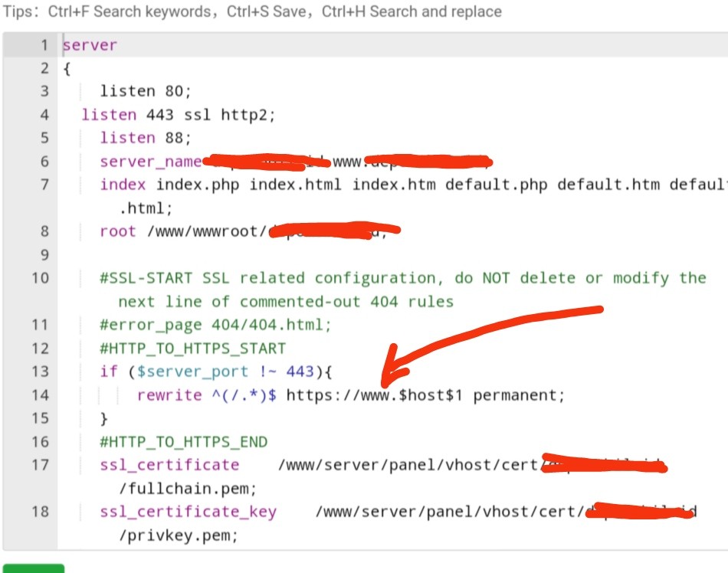The width and height of the screenshot is (728, 573).
Task: Click line number 14 in gutter
Action: tap(40, 395)
